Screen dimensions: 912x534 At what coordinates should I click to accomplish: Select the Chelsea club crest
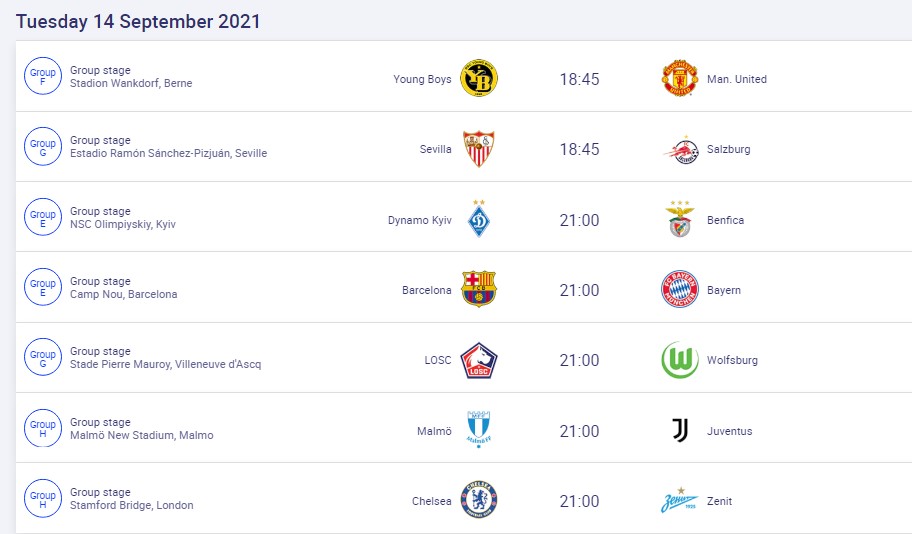pyautogui.click(x=479, y=501)
